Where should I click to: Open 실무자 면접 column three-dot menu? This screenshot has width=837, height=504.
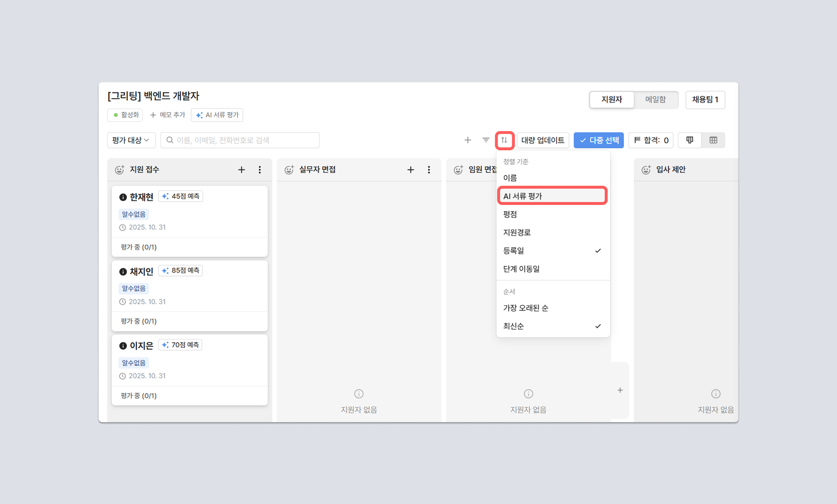click(x=429, y=170)
